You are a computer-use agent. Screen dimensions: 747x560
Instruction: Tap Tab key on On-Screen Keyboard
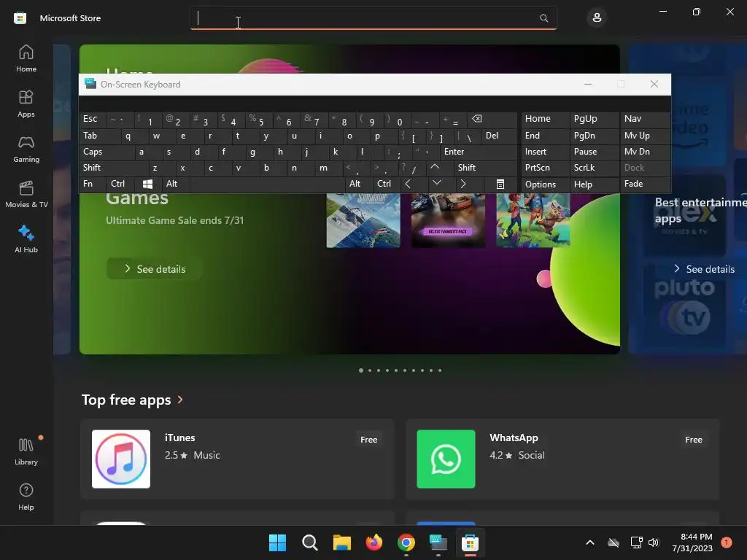[x=99, y=136]
